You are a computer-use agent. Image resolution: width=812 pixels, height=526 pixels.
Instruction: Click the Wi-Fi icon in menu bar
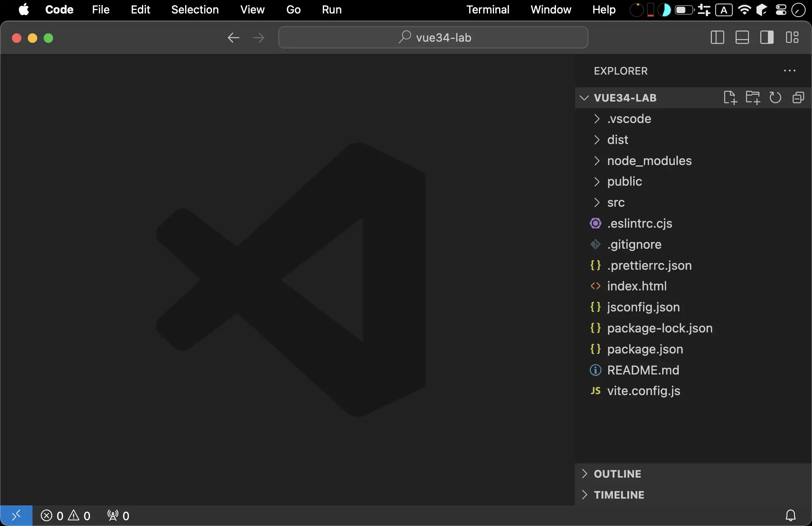pos(745,10)
